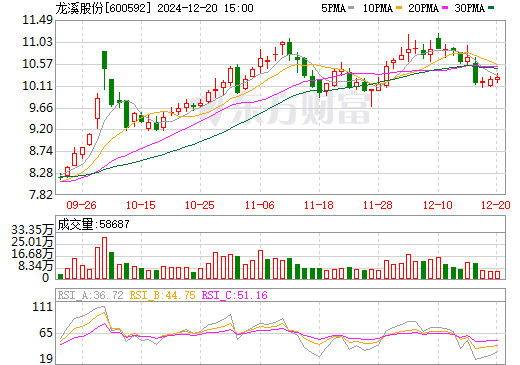Click the 8.28 price axis label
This screenshot has height=365, width=520.
click(41, 173)
